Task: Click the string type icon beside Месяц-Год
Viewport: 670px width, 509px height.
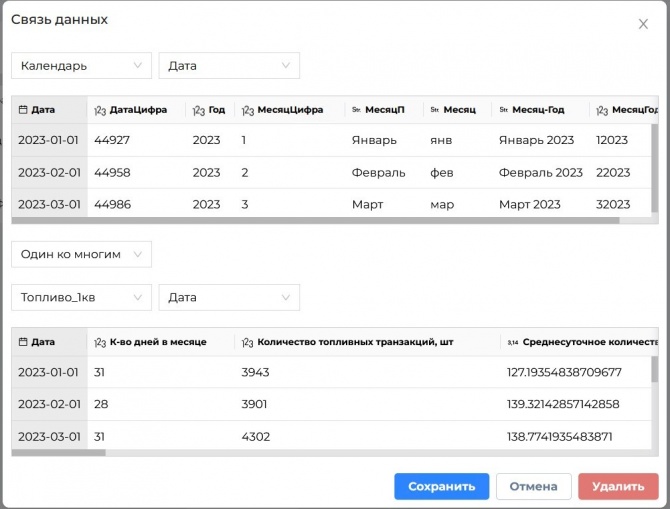Action: coord(503,110)
